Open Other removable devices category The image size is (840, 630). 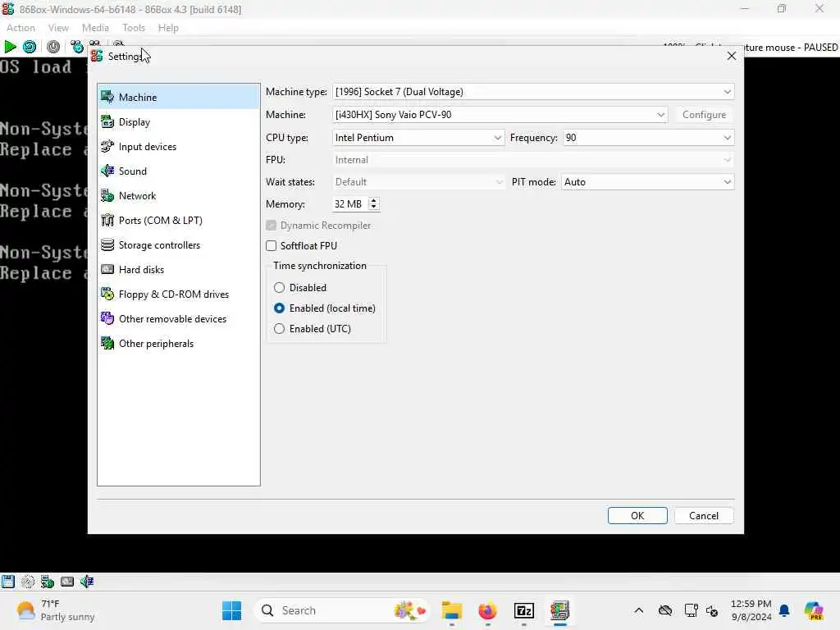click(178, 319)
